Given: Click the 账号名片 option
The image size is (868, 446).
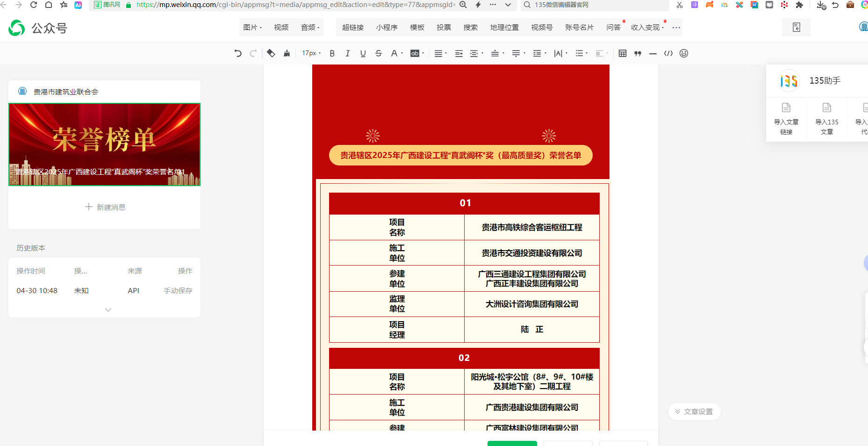Looking at the screenshot, I should tap(579, 27).
